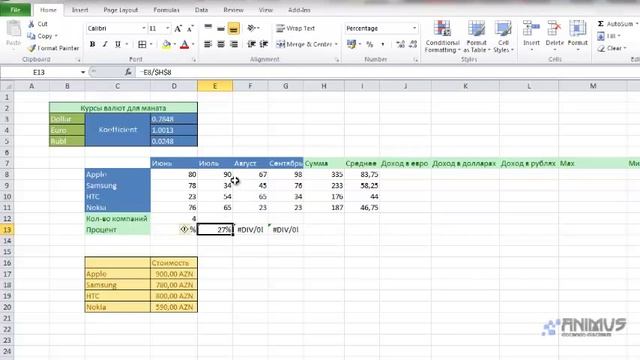
Task: Click Accounting Number Format icon
Action: [x=351, y=44]
